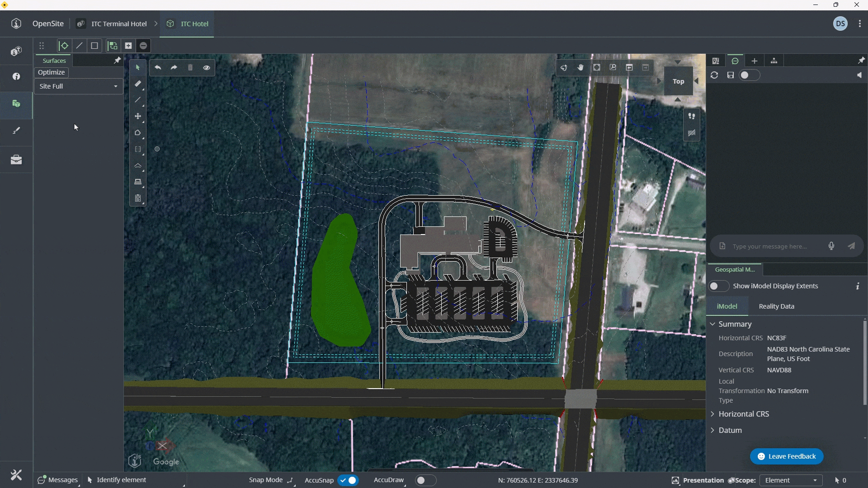
Task: Enable Show iModel Display Extents
Action: pos(715,286)
